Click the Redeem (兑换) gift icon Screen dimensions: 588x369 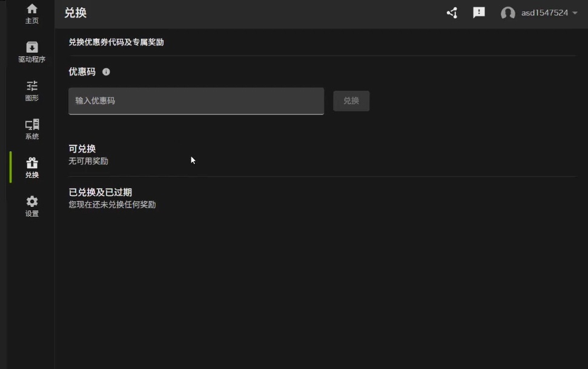point(32,163)
